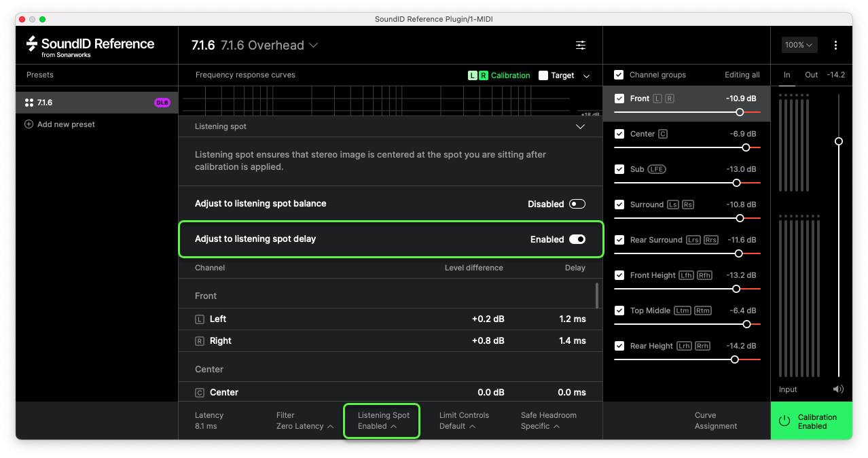Click the DLB badge on 7.1.6 preset
The image size is (868, 458).
click(x=162, y=103)
